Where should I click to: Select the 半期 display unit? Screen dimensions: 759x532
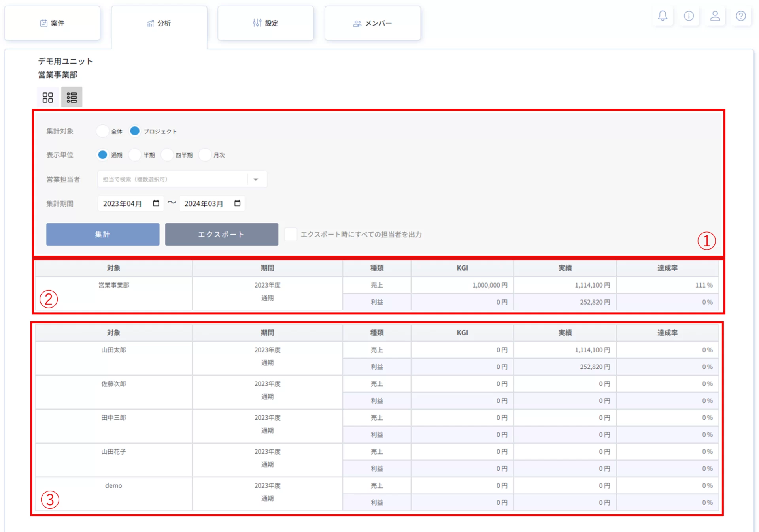tap(135, 155)
